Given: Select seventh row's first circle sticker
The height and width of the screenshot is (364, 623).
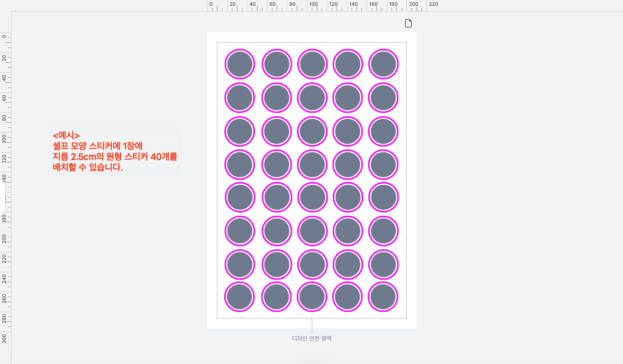Looking at the screenshot, I should tap(240, 264).
